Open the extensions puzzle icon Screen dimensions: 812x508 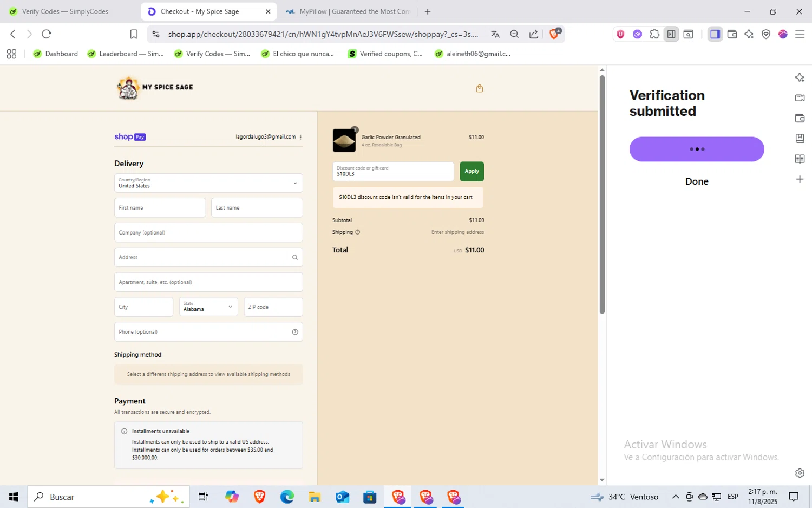654,34
